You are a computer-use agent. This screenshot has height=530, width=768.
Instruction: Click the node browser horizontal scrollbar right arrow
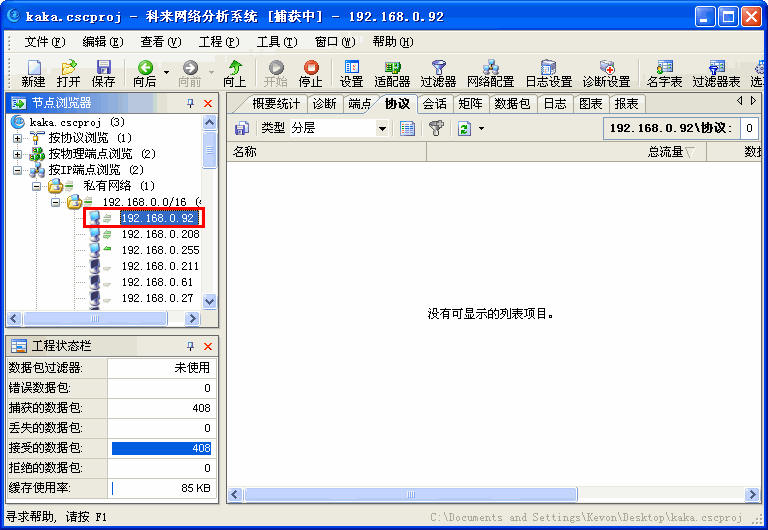click(192, 319)
